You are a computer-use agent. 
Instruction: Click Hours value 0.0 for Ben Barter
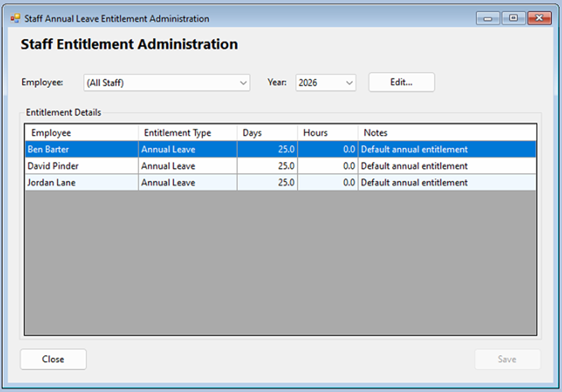(x=328, y=149)
